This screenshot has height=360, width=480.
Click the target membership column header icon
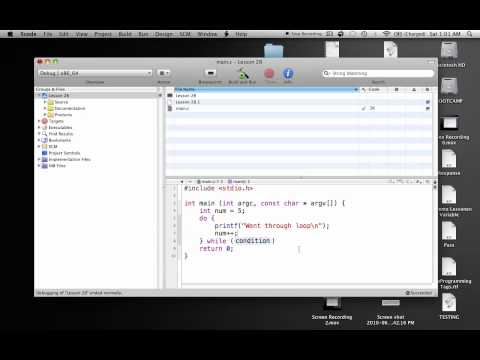click(x=428, y=89)
